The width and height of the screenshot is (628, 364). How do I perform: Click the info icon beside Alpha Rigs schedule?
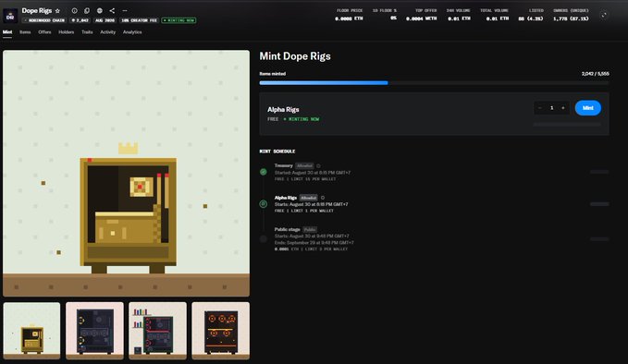click(323, 198)
